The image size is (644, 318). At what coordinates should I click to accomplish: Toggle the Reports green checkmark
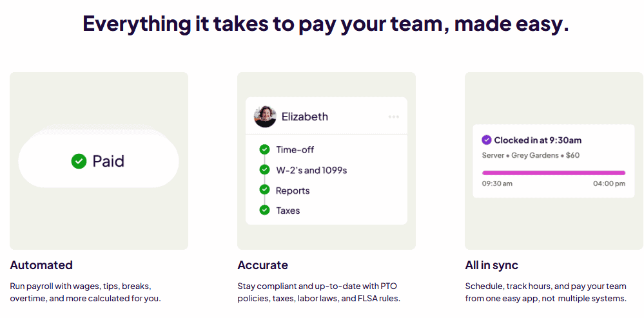(264, 190)
